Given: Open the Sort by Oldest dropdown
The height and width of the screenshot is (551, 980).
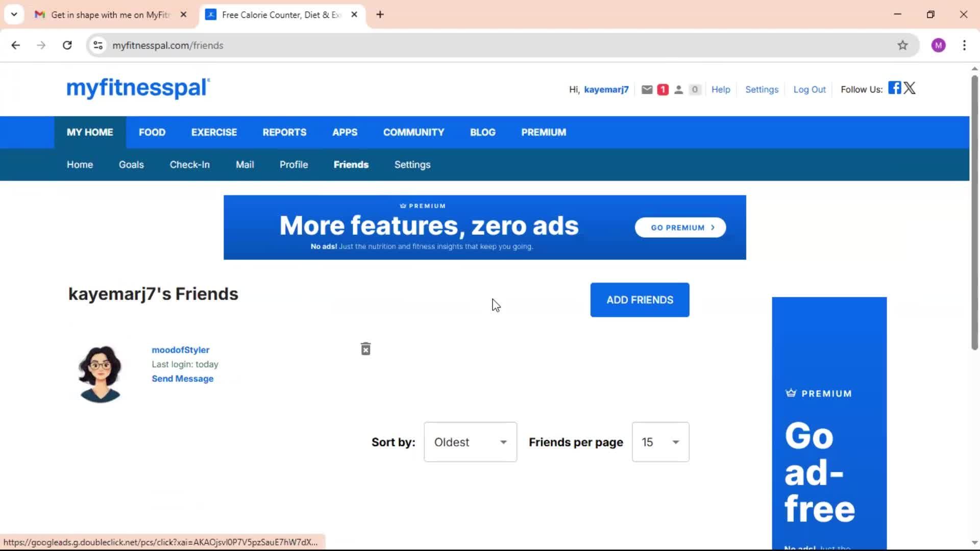Looking at the screenshot, I should click(x=470, y=442).
